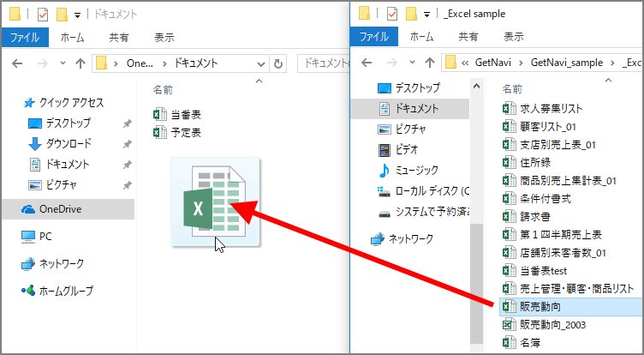Screen dimensions: 644x355
Task: Select ピクチャ under quick access
Action: (61, 184)
